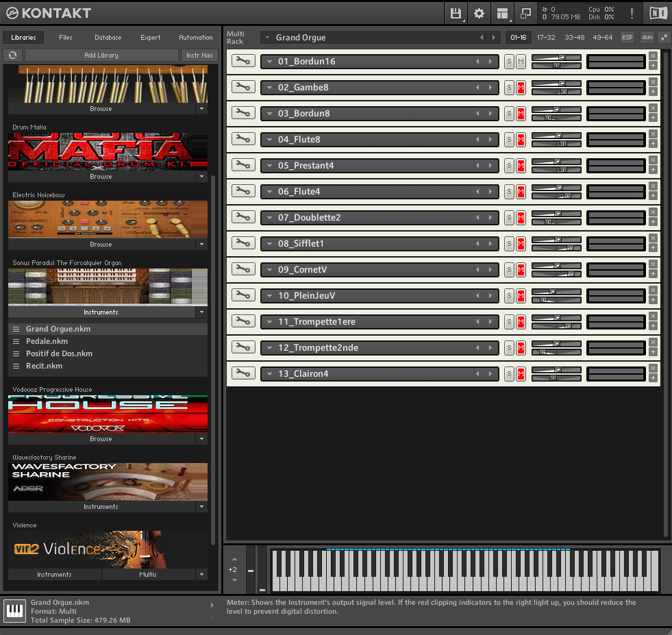Refresh the libraries list
This screenshot has width=672, height=635.
pos(13,55)
